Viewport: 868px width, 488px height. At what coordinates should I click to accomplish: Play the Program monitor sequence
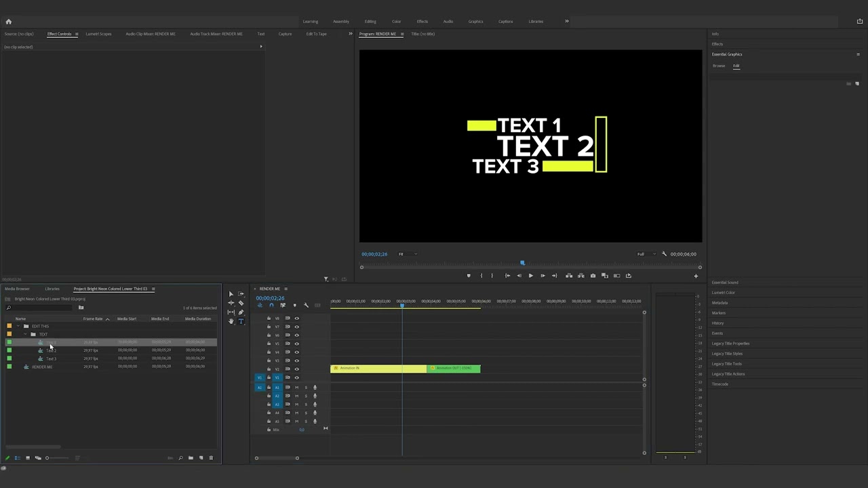pyautogui.click(x=530, y=276)
